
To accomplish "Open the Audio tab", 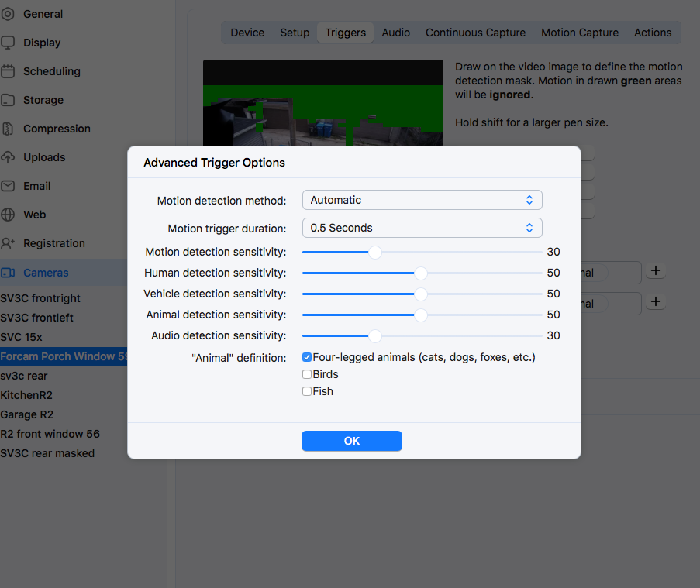I will pos(395,33).
